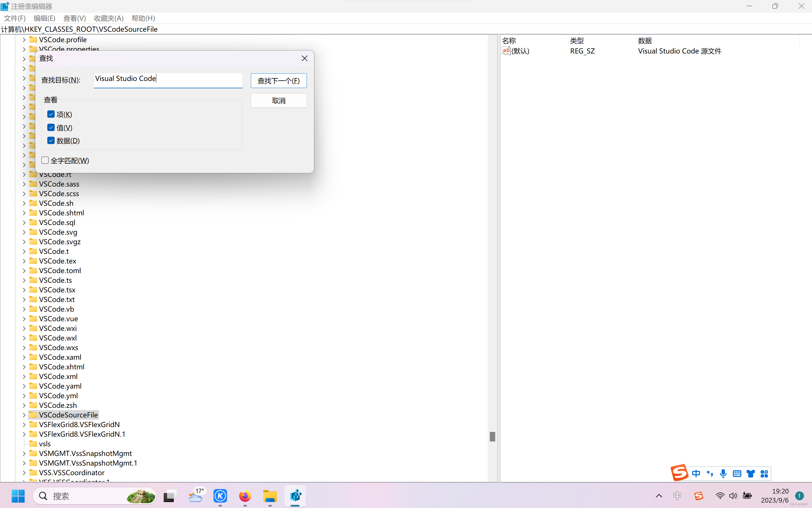812x508 pixels.
Task: Open File Explorer from the taskbar
Action: 270,496
